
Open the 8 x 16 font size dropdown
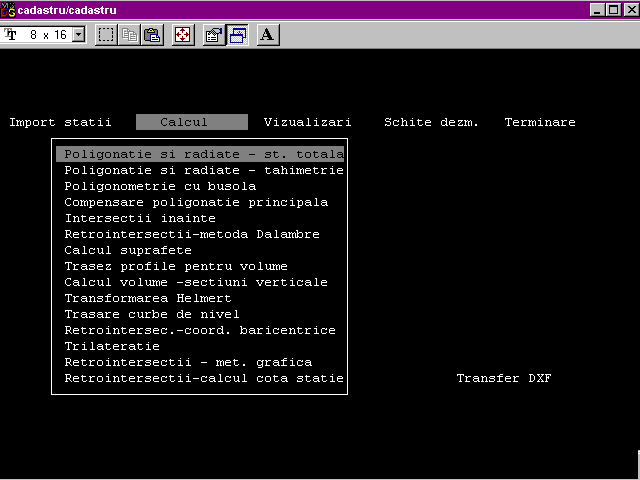(79, 35)
